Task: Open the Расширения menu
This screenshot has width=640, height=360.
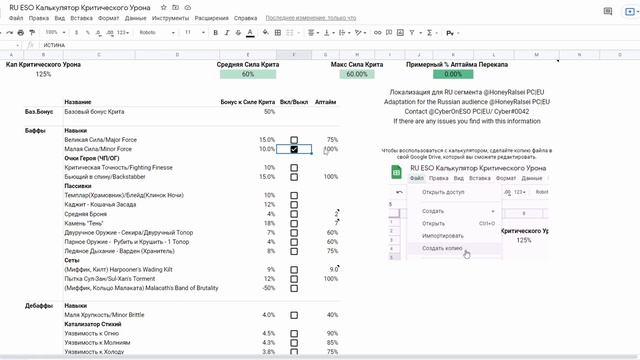Action: click(x=211, y=18)
